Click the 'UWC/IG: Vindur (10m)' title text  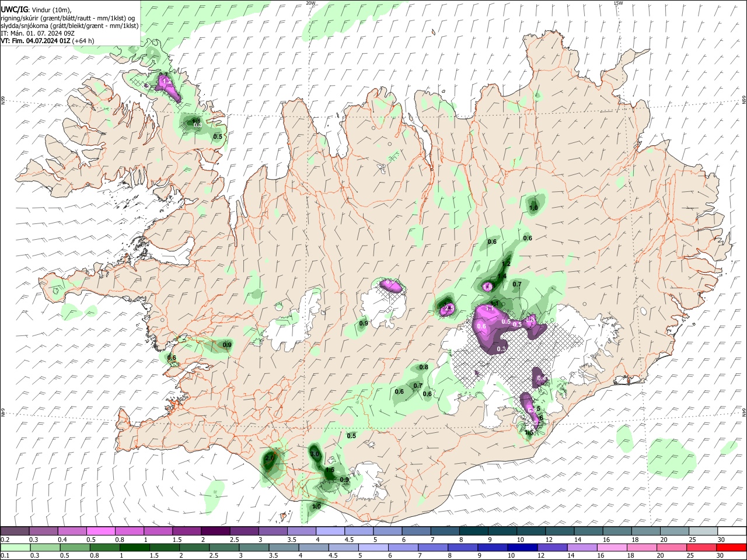36,9
